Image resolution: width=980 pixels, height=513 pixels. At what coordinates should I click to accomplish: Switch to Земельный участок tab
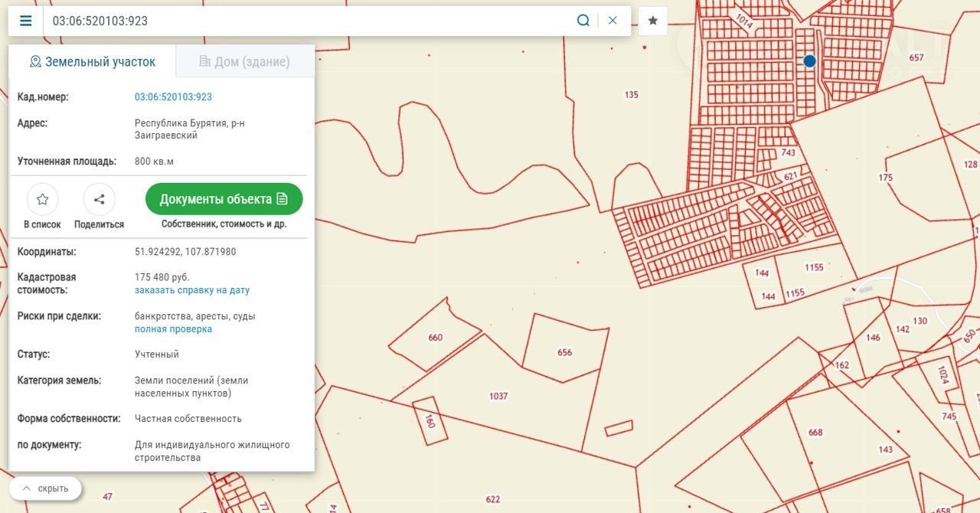[x=93, y=62]
